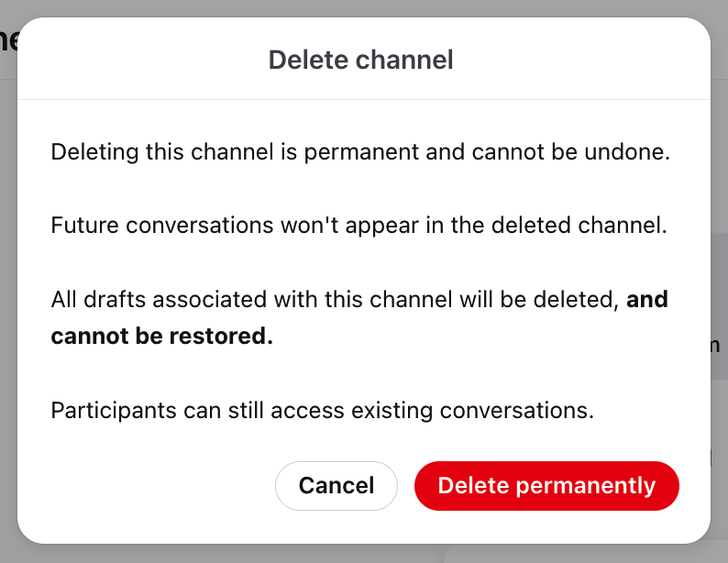This screenshot has height=563, width=728.
Task: Click the word "Deleting" in the first sentence
Action: [x=94, y=152]
